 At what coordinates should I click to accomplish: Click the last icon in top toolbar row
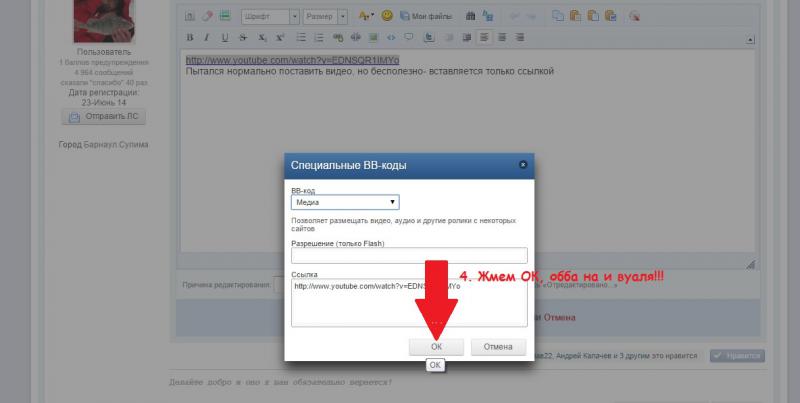click(634, 16)
